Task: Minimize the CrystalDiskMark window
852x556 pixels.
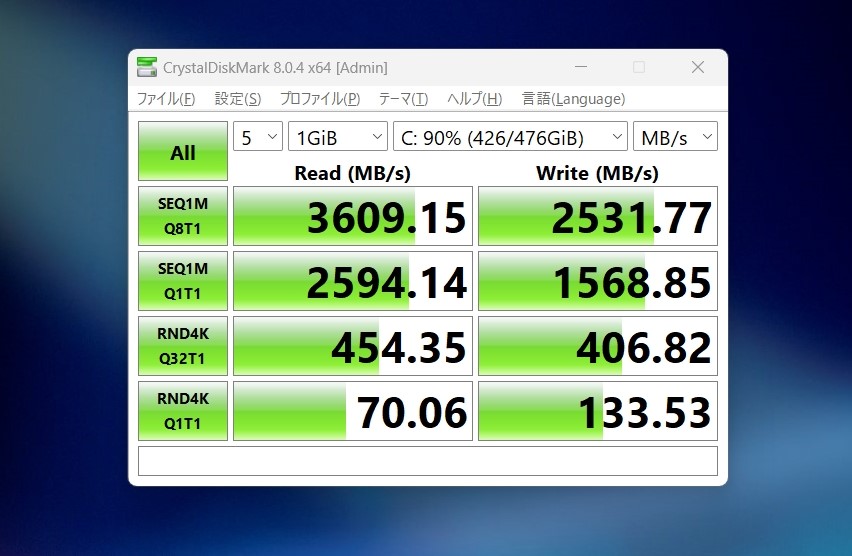Action: (x=582, y=68)
